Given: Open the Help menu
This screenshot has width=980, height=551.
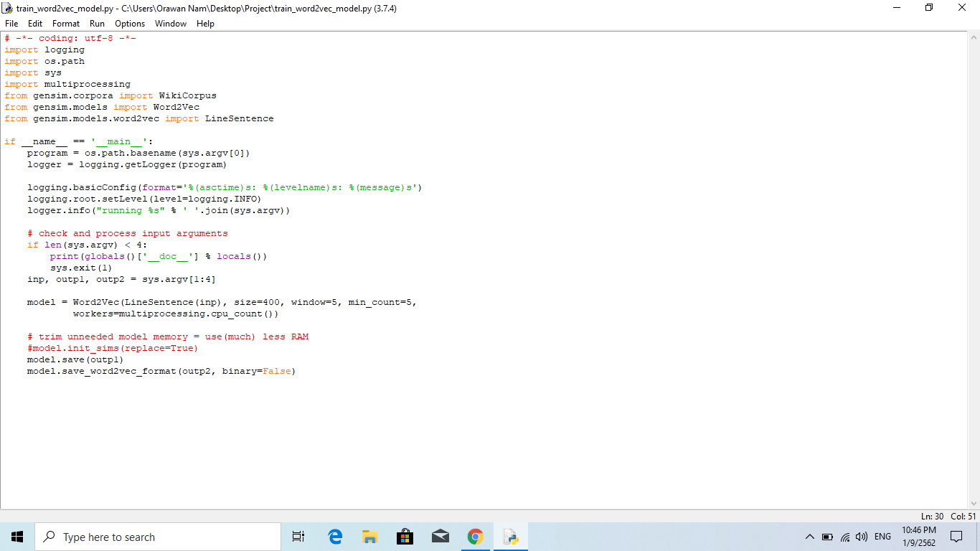Looking at the screenshot, I should point(205,23).
